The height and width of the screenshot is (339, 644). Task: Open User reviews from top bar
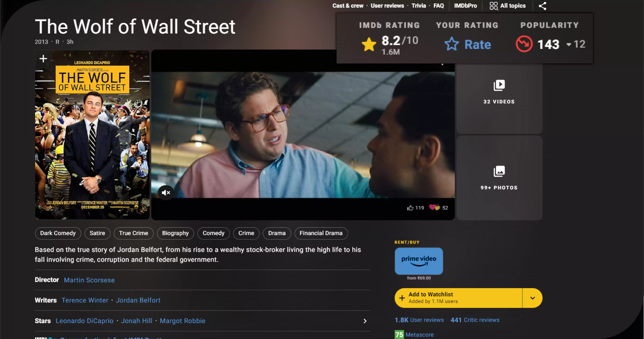(x=387, y=6)
